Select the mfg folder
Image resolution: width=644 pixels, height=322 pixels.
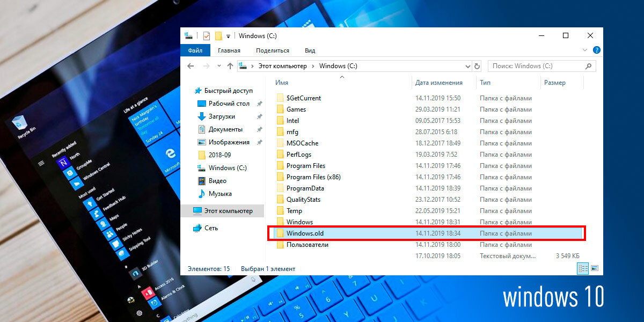click(x=292, y=132)
